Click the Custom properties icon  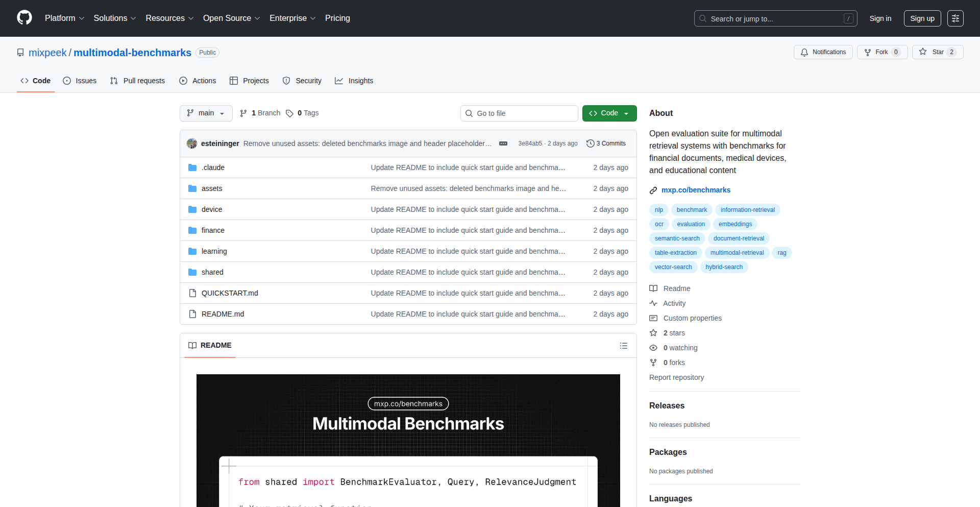(654, 318)
